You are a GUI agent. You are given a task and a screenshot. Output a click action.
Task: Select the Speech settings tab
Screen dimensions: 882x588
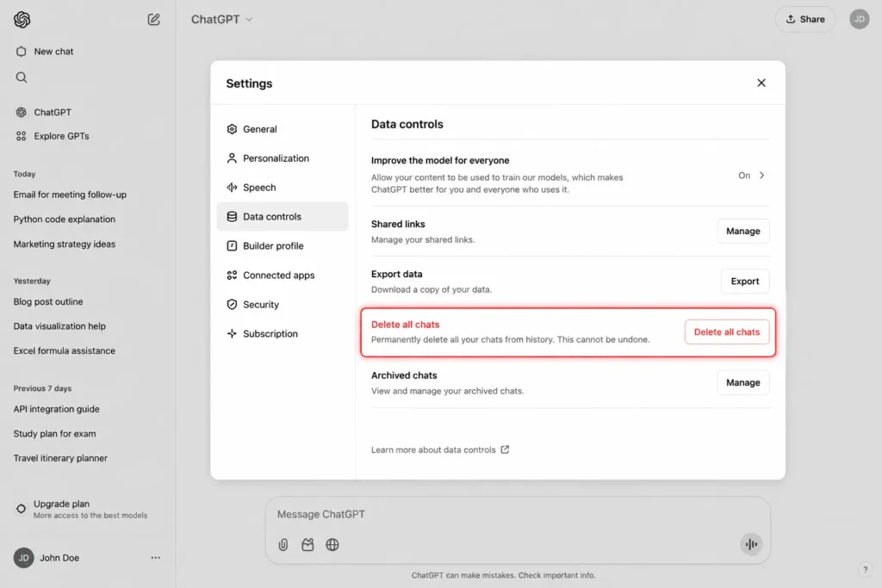point(283,188)
